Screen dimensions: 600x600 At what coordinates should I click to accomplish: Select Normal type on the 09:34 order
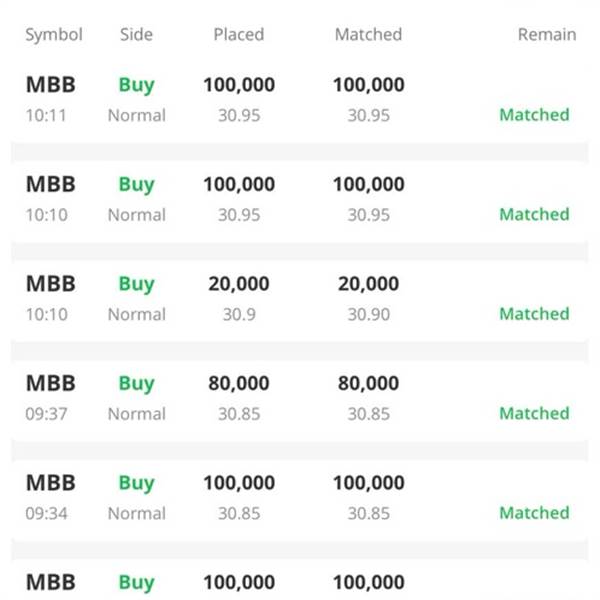click(137, 513)
